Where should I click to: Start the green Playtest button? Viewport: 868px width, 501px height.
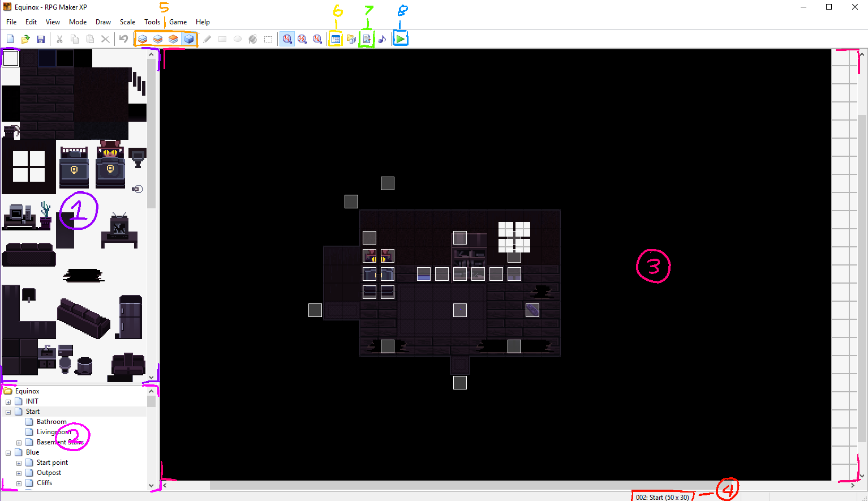coord(400,39)
